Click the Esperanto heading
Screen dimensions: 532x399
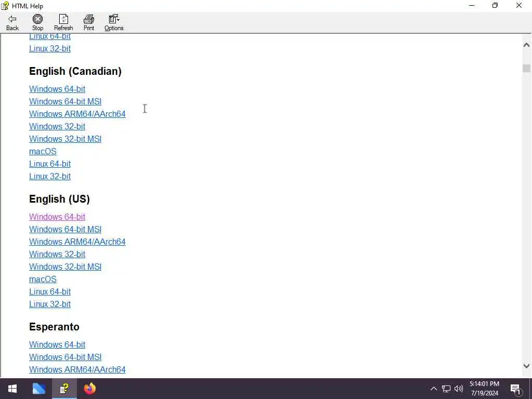point(54,327)
